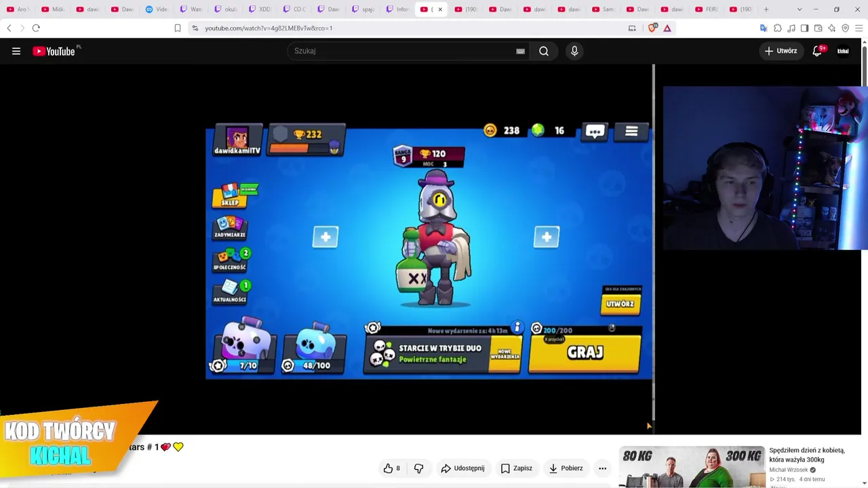This screenshot has height=488, width=868.
Task: Expand the tab search dropdown arrow
Action: (x=800, y=9)
